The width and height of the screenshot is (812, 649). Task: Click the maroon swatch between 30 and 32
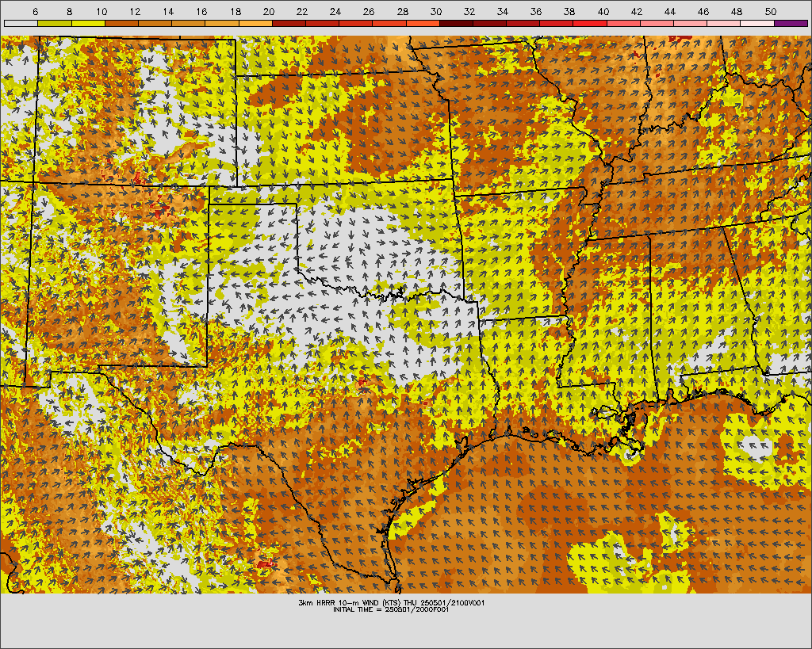coord(456,23)
